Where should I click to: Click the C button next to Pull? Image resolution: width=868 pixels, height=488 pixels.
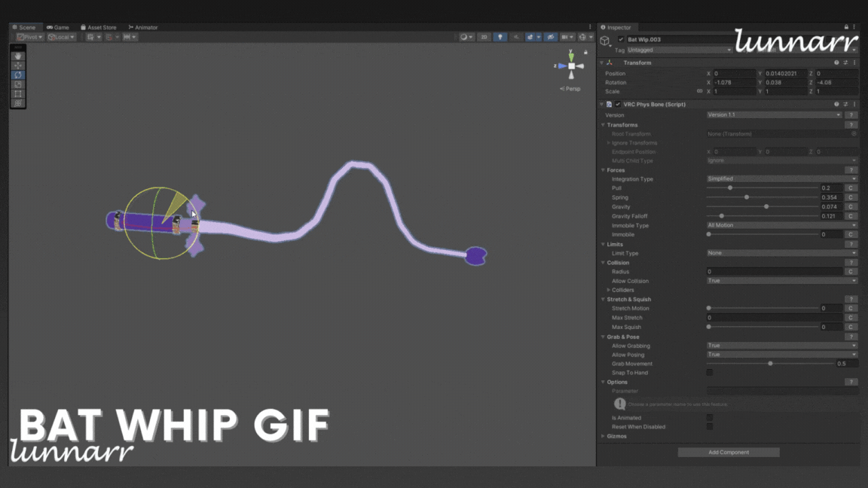pos(850,188)
